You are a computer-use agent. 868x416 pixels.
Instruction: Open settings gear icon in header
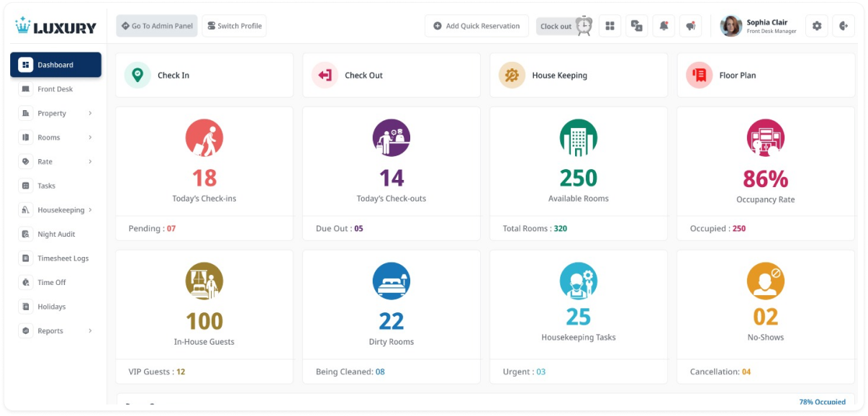pyautogui.click(x=816, y=26)
